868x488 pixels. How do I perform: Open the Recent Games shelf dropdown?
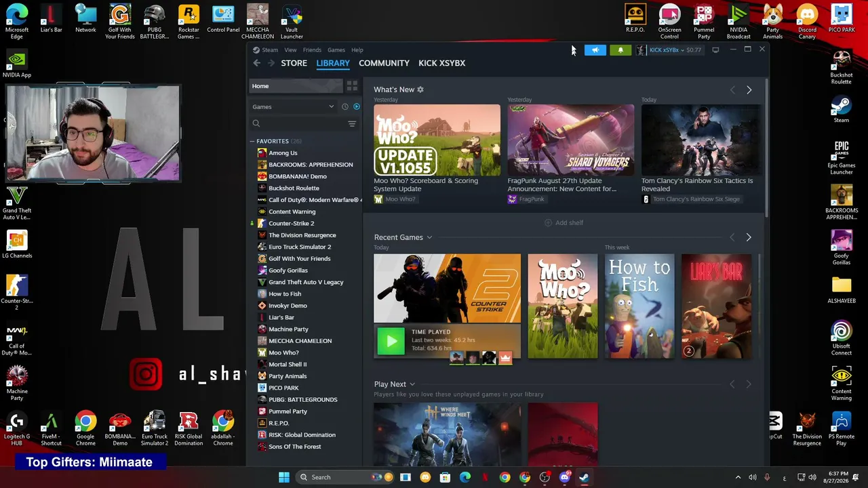[429, 237]
